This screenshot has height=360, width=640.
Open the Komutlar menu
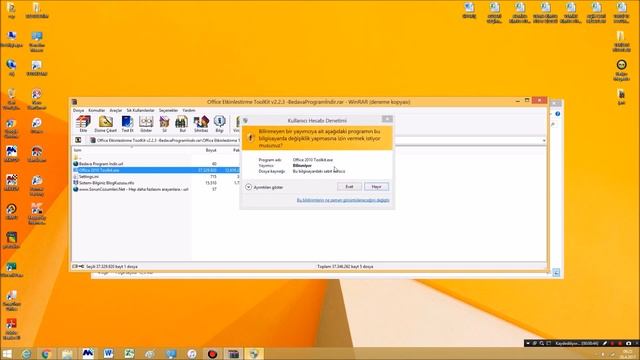coord(97,110)
